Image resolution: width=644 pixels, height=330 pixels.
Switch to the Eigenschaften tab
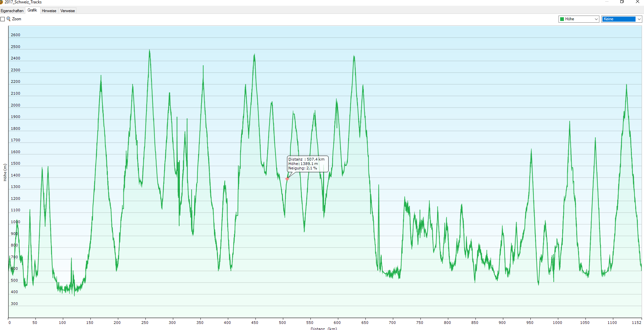click(x=12, y=11)
